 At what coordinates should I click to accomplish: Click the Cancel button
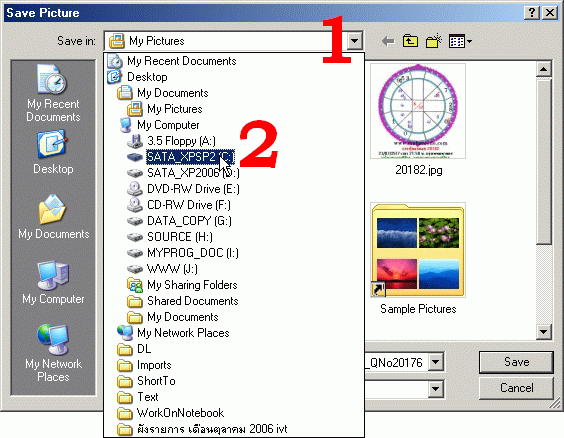pos(516,388)
